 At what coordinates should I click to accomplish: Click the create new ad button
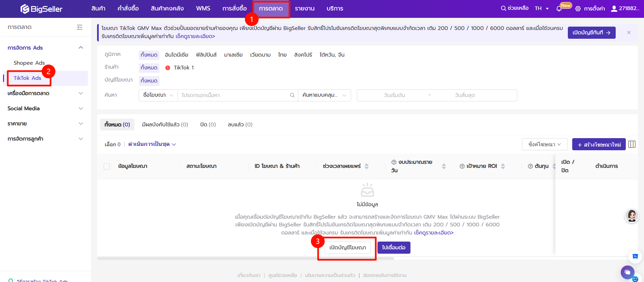point(599,145)
